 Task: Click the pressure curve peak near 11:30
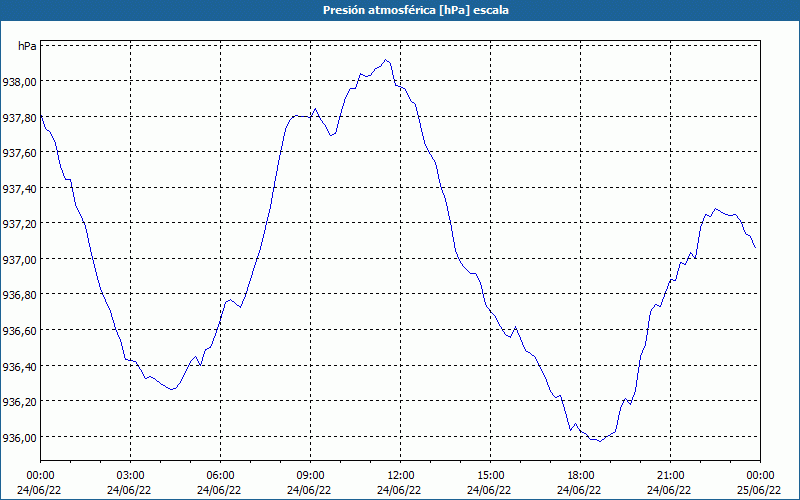click(386, 60)
